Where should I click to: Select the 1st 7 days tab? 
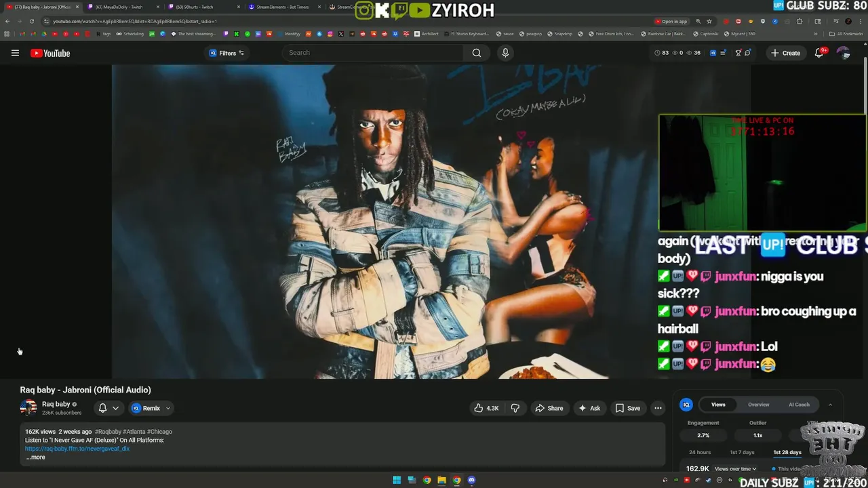point(742,452)
